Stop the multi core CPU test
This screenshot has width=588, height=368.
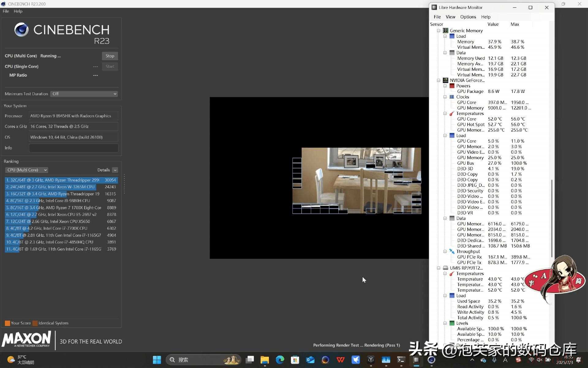pos(110,56)
